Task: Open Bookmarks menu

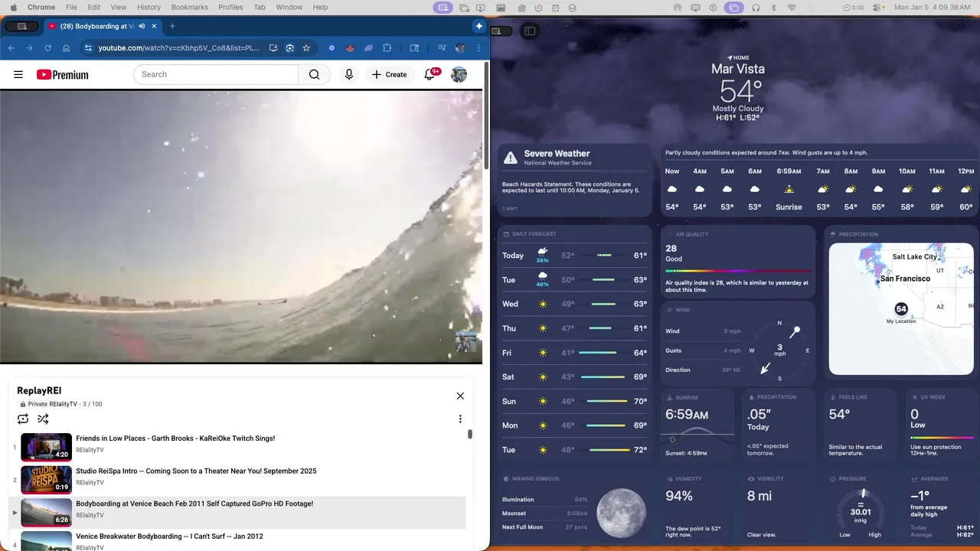Action: click(x=190, y=7)
